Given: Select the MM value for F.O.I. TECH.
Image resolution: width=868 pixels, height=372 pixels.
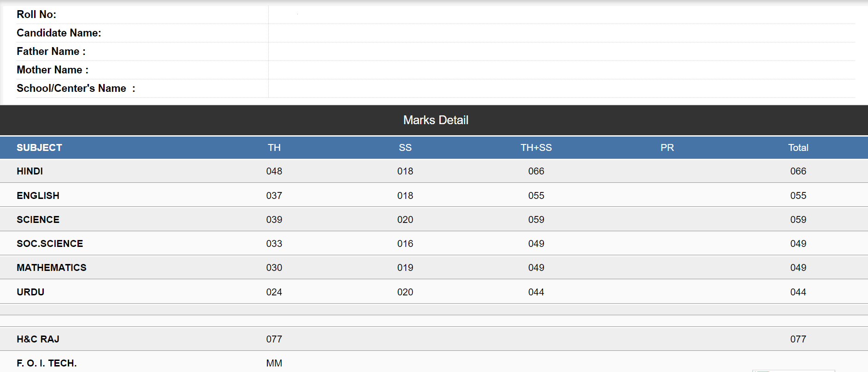Looking at the screenshot, I should 274,363.
